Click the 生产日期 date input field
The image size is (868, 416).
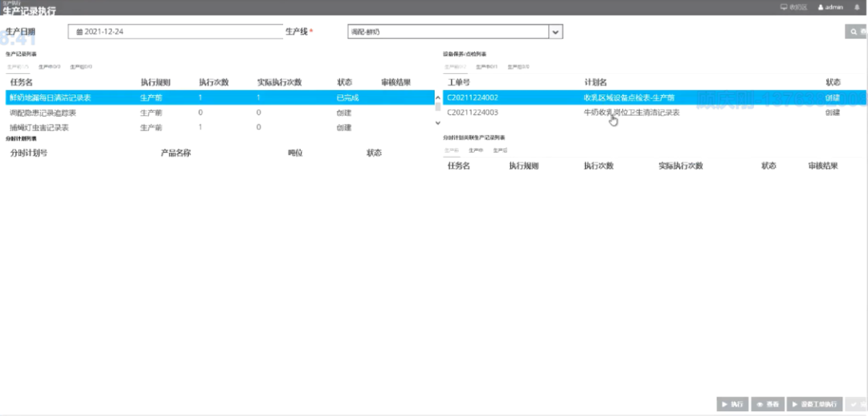coord(173,31)
